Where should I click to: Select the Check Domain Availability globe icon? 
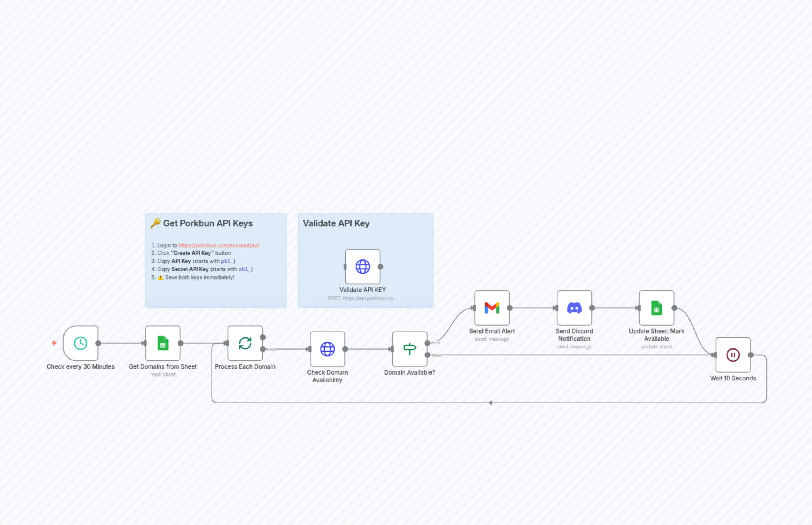(x=327, y=349)
